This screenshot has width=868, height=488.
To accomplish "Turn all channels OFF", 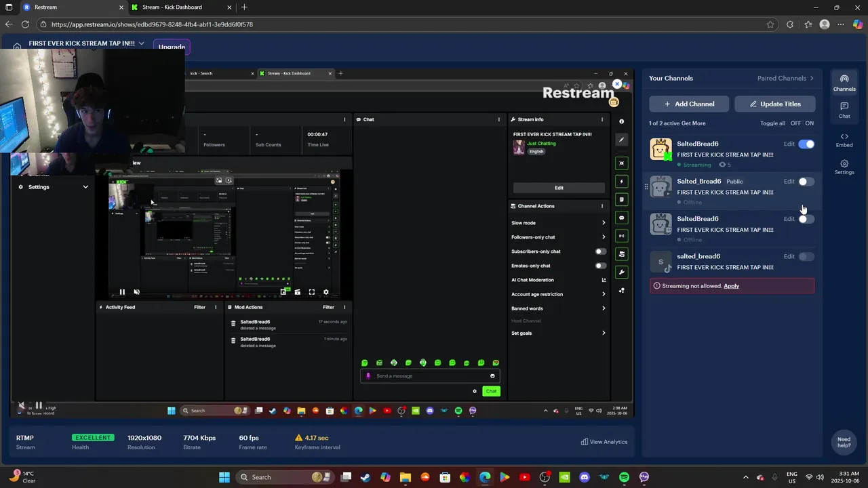I will 795,123.
